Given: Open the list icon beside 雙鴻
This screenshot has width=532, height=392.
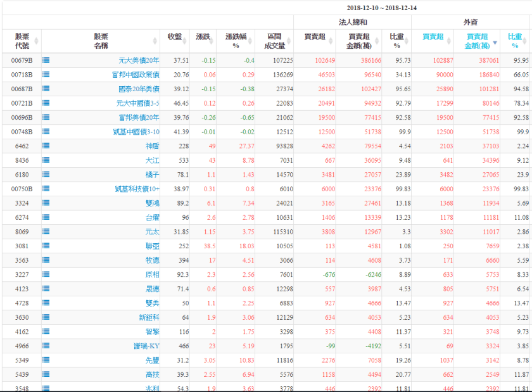Looking at the screenshot, I should pyautogui.click(x=46, y=203).
